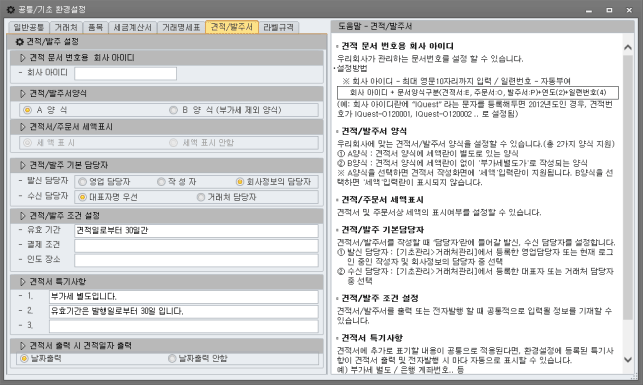Viewport: 643px width, 385px height.
Task: Select the 세액표시 radio option
Action: [27, 143]
